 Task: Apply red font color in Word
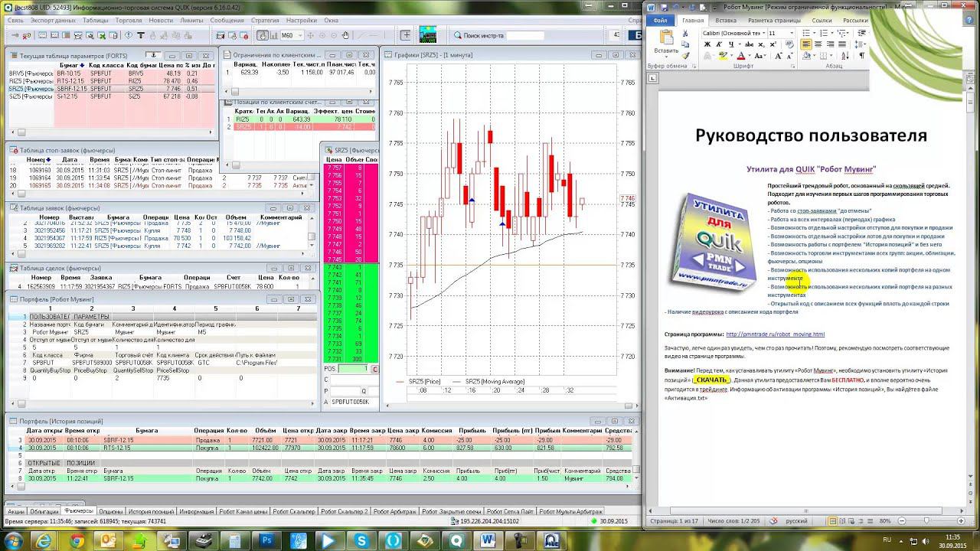click(740, 56)
